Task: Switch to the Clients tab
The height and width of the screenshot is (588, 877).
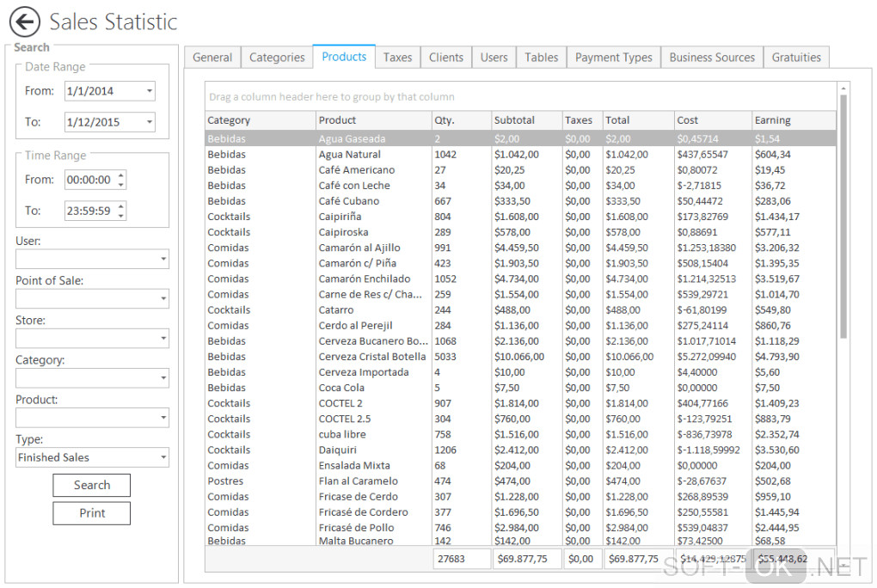Action: (446, 58)
